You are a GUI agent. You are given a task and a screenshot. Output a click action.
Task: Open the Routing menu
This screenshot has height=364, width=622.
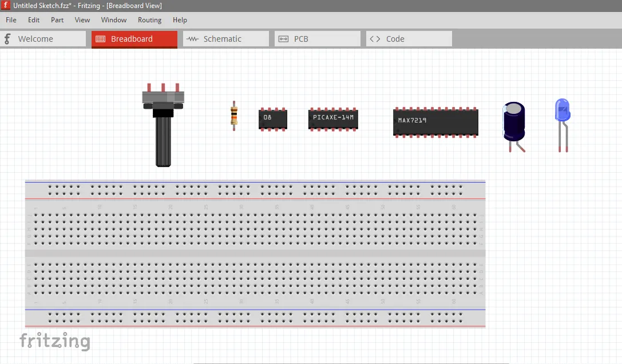(x=149, y=20)
